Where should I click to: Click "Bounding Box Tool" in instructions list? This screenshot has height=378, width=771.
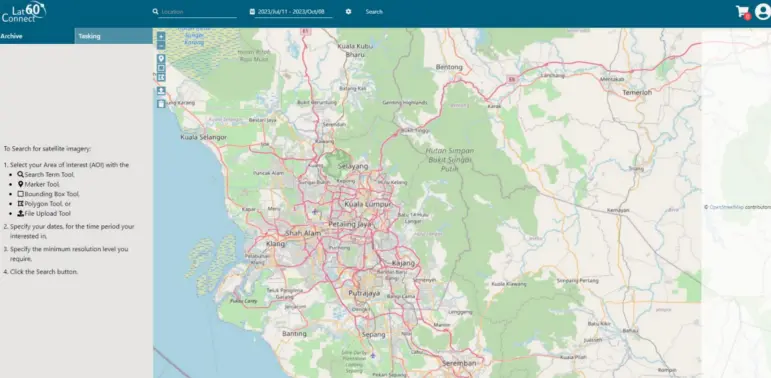click(52, 194)
